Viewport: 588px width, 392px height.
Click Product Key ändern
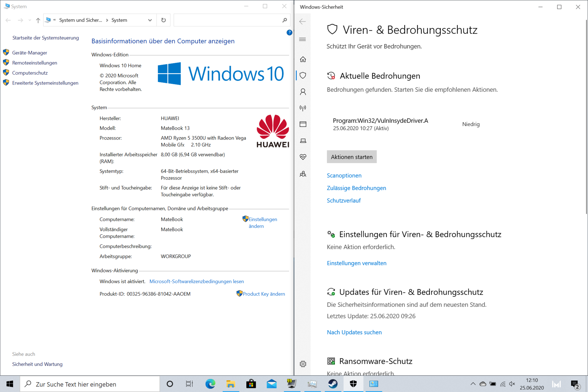tap(264, 294)
